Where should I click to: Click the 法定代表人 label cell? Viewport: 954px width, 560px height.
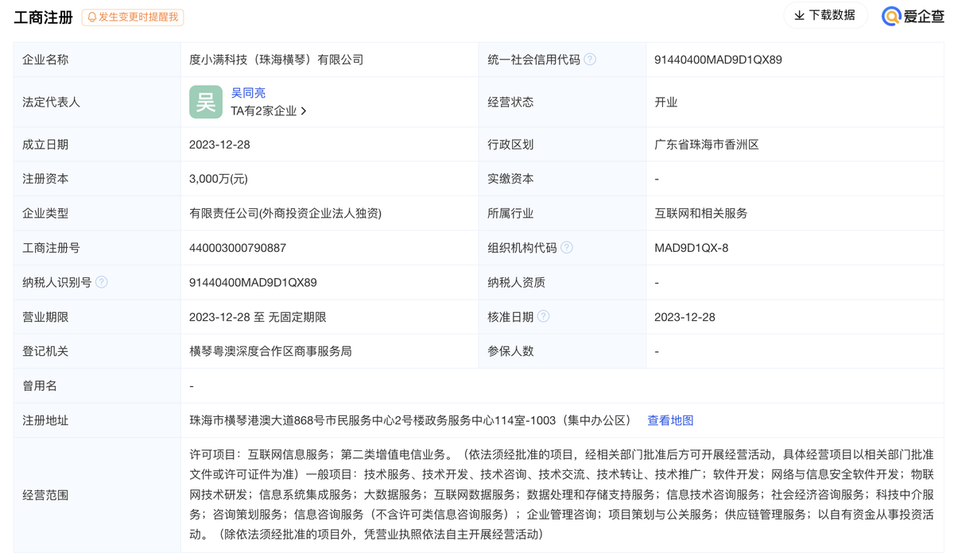click(97, 102)
